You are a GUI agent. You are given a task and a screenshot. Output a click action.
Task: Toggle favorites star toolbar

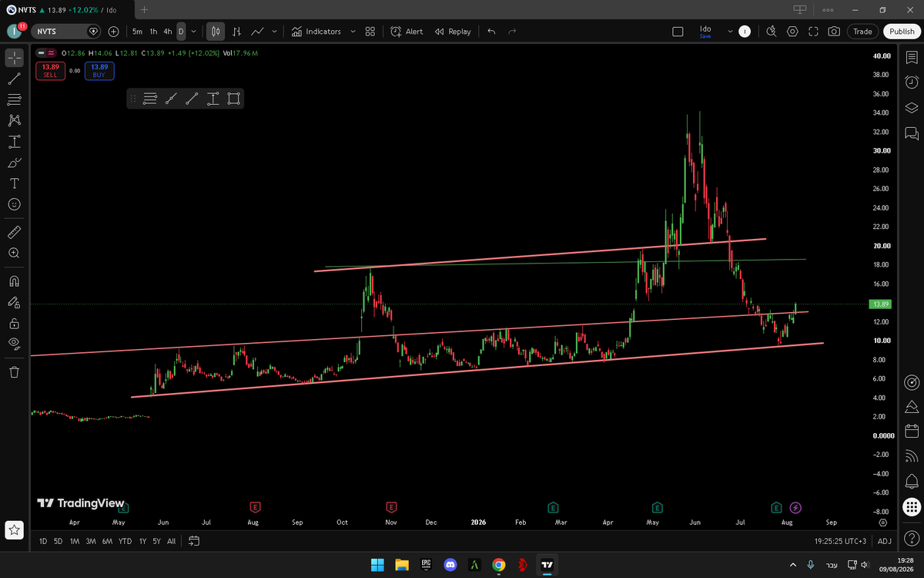pos(14,530)
